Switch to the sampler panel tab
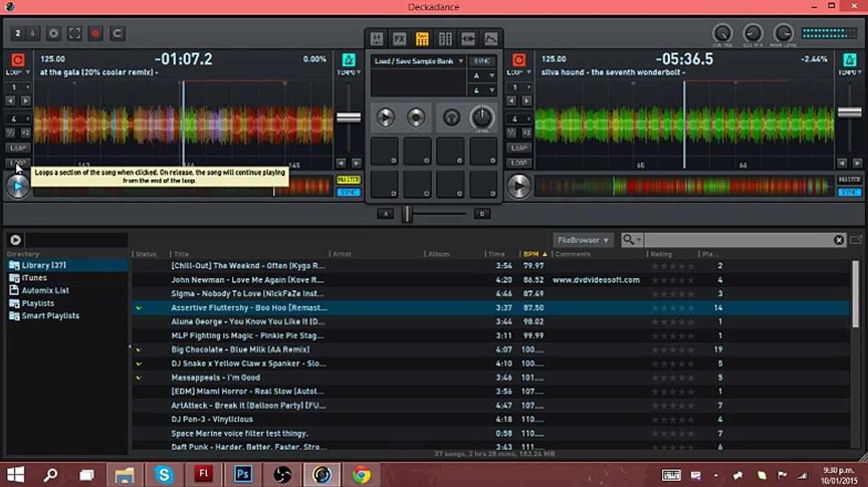Image resolution: width=868 pixels, height=487 pixels. tap(422, 39)
